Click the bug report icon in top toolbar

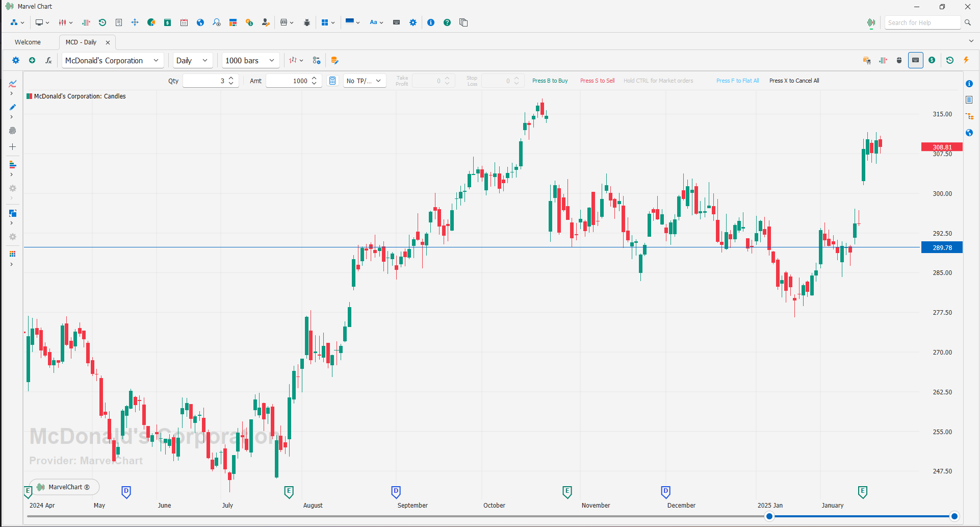pyautogui.click(x=307, y=22)
